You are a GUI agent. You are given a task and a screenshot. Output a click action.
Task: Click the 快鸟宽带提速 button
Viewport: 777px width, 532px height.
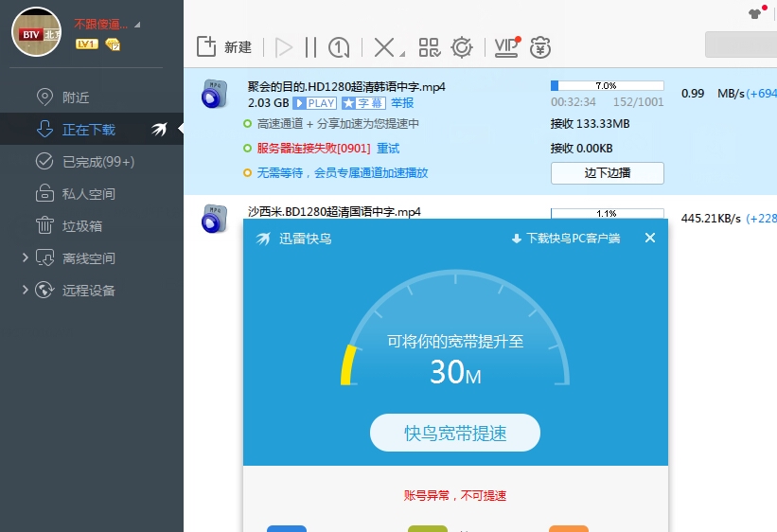(x=455, y=433)
